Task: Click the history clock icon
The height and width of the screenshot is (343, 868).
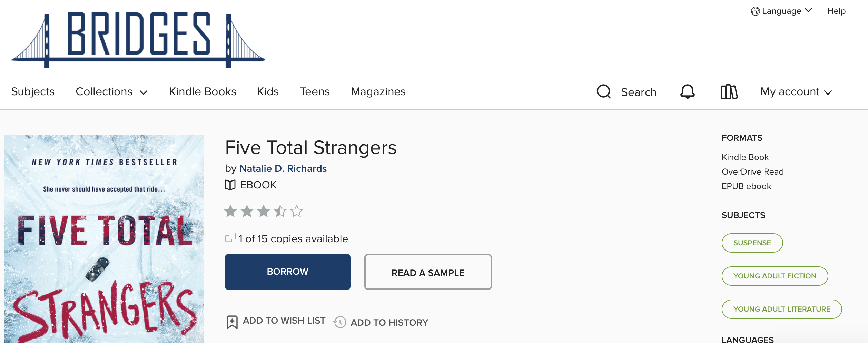Action: 340,322
